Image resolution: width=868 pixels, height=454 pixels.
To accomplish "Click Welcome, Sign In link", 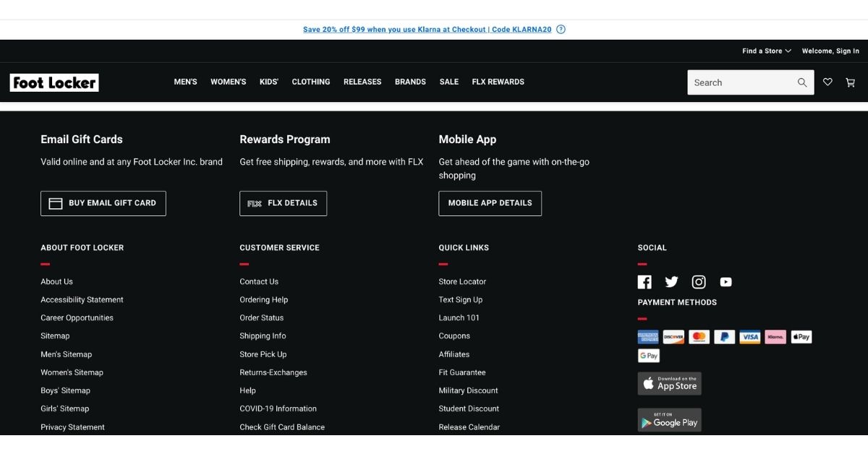I will coord(830,51).
